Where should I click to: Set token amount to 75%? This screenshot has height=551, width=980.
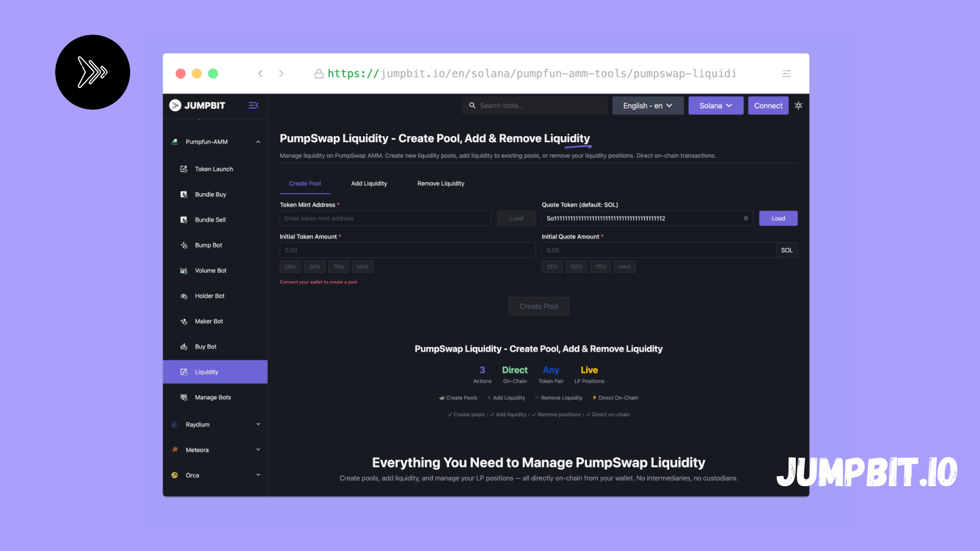[x=338, y=267]
